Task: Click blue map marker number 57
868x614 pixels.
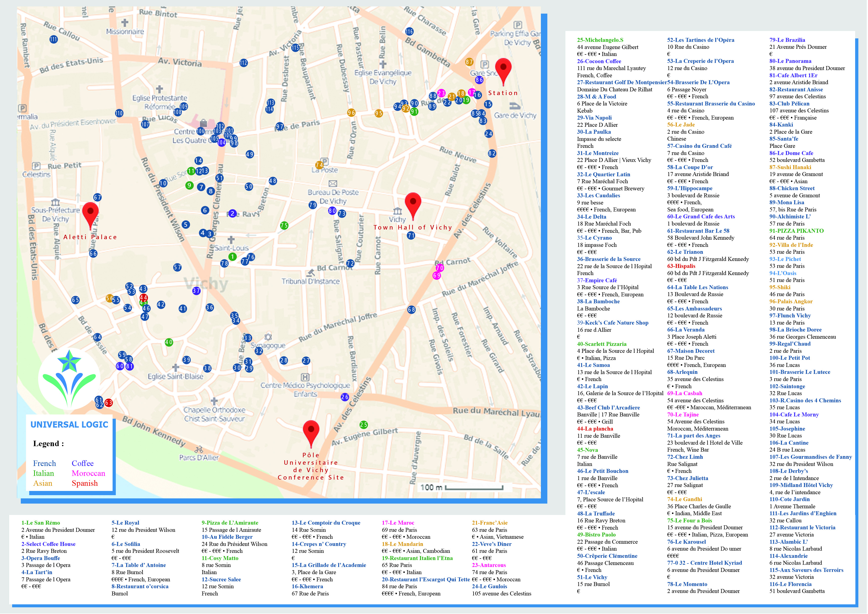Action: 177,267
